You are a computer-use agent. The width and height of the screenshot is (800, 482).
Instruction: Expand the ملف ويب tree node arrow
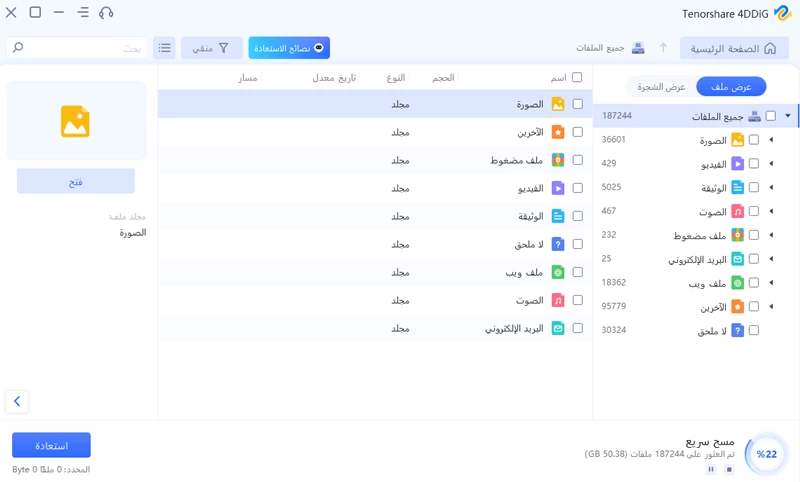[x=771, y=283]
